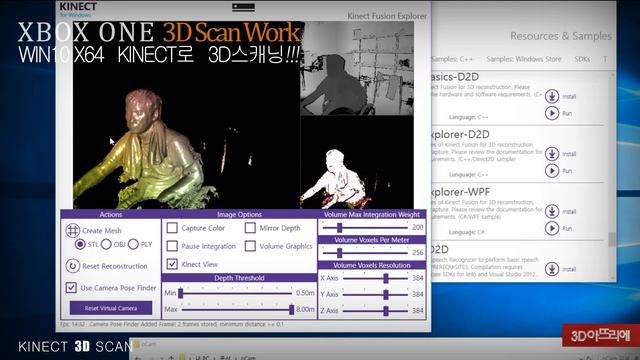
Task: Toggle the Pause Integration checkbox
Action: tap(172, 246)
